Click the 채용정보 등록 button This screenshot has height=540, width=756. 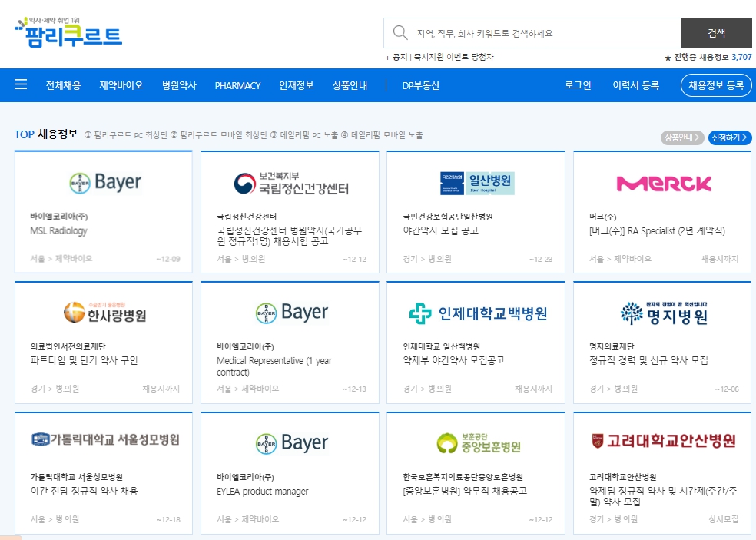click(716, 85)
